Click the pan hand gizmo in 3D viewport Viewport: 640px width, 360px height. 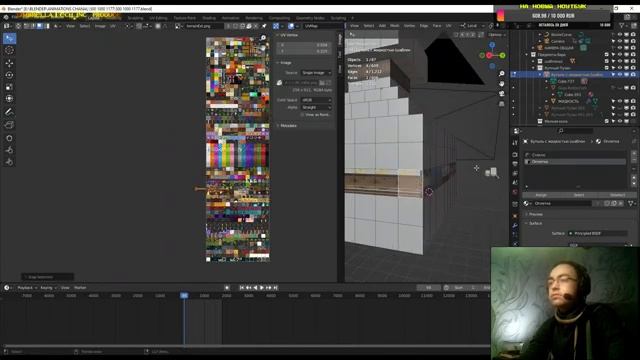point(502,84)
